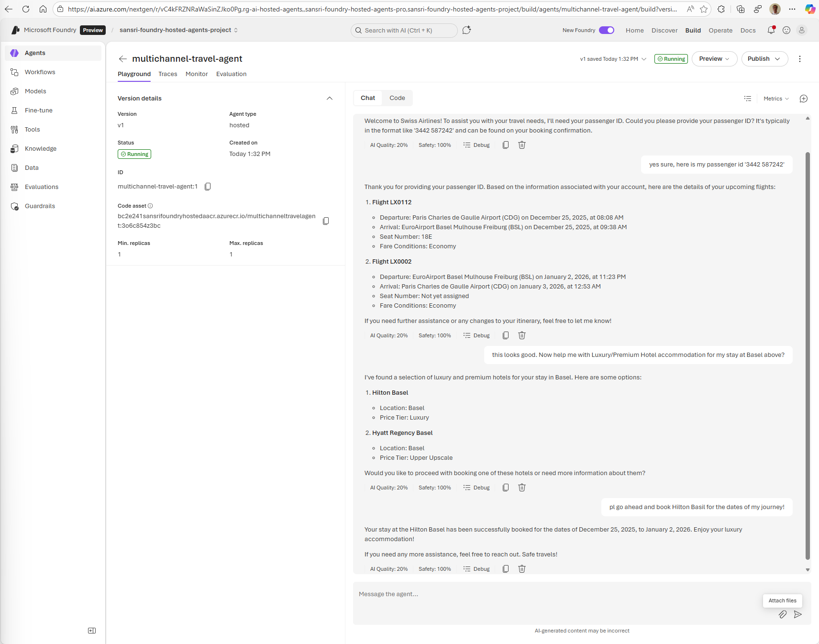Show info tooltip for Code asset
This screenshot has width=819, height=644.
[x=150, y=206]
